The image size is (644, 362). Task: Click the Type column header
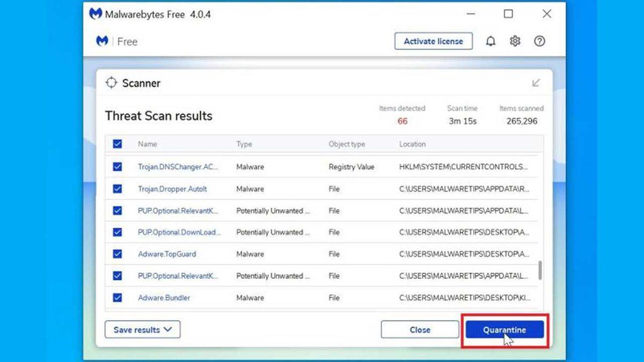pos(244,144)
